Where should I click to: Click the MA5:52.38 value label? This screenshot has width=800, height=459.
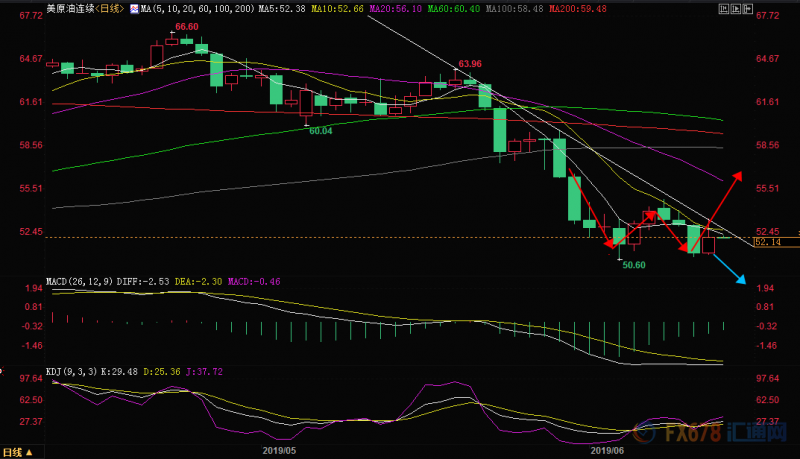tap(282, 9)
